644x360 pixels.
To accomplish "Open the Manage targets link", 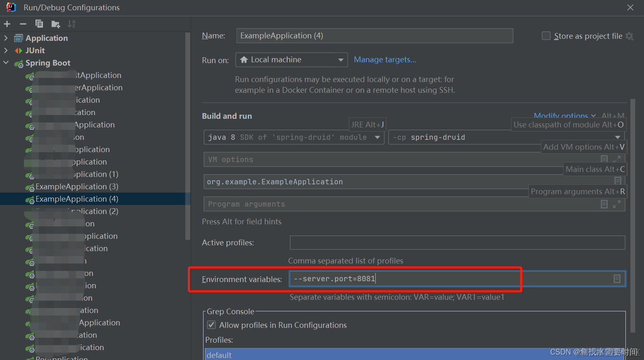I will [385, 60].
